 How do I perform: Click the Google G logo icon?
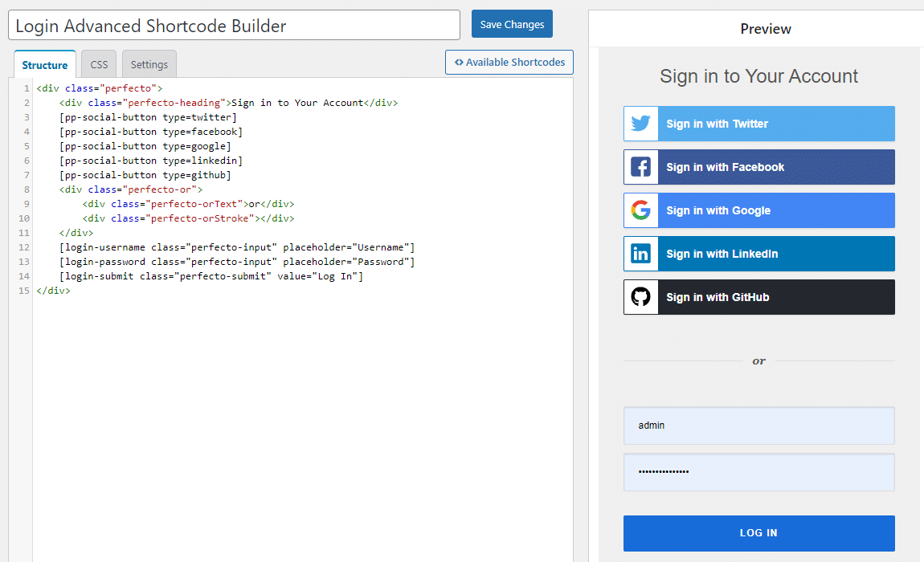click(640, 210)
